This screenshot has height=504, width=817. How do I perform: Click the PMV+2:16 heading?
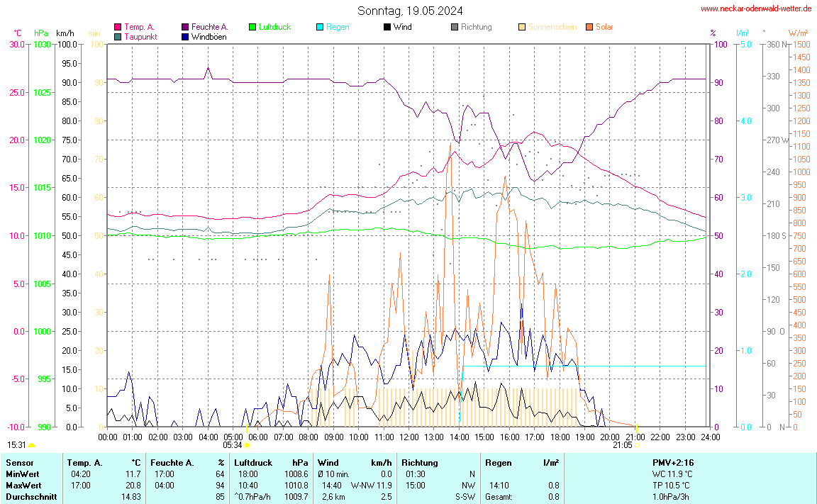(x=673, y=463)
